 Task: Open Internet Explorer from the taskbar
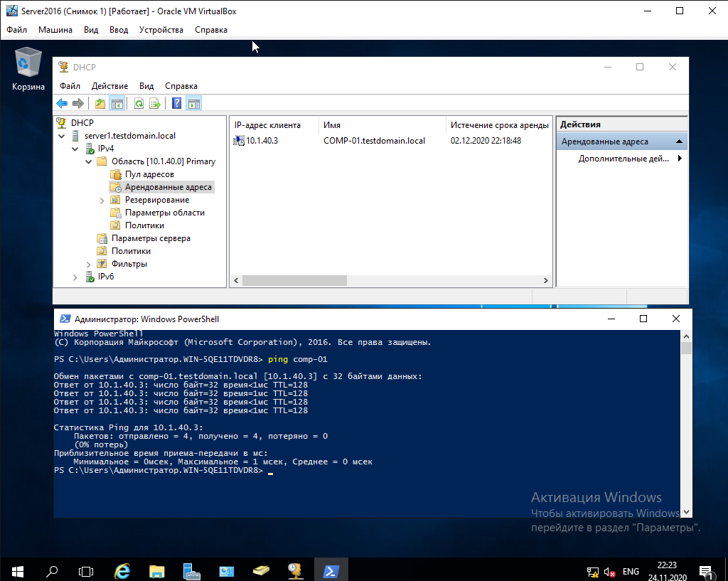point(122,570)
